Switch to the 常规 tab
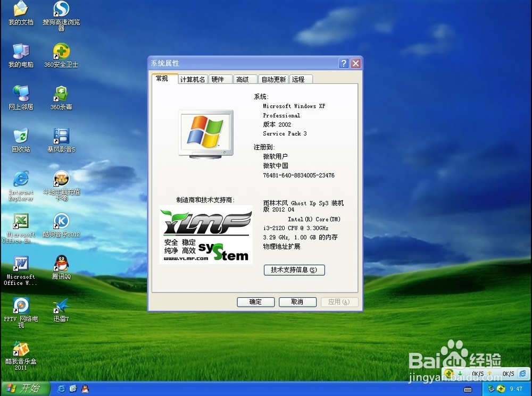Viewport: 532px width, 396px height. pos(164,79)
